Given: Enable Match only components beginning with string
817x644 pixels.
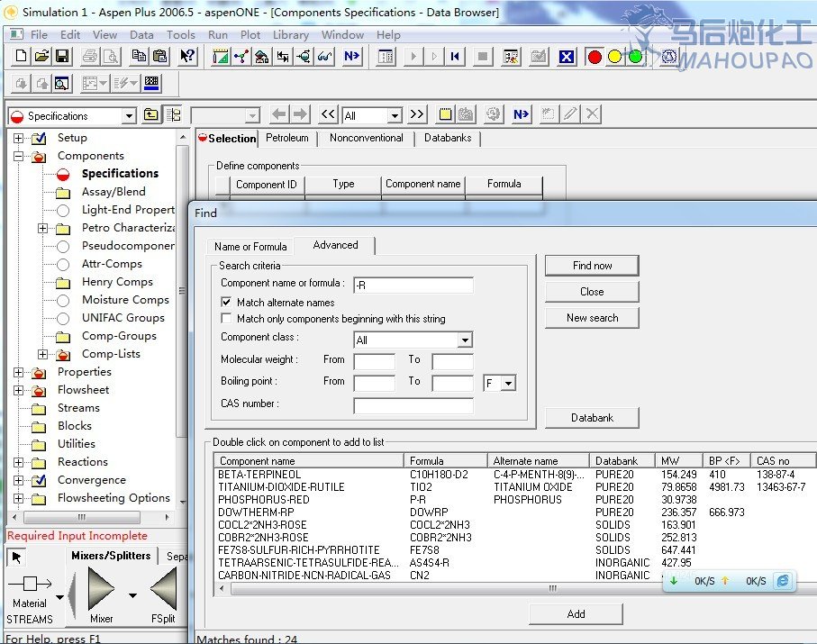Looking at the screenshot, I should (227, 319).
